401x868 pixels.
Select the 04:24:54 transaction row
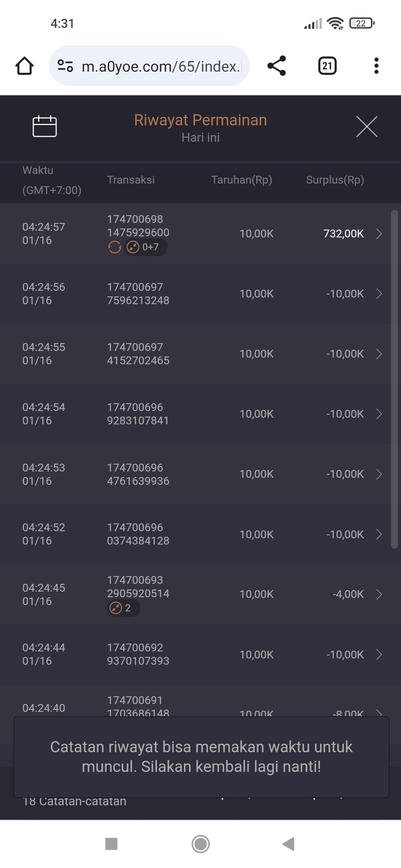pos(200,414)
